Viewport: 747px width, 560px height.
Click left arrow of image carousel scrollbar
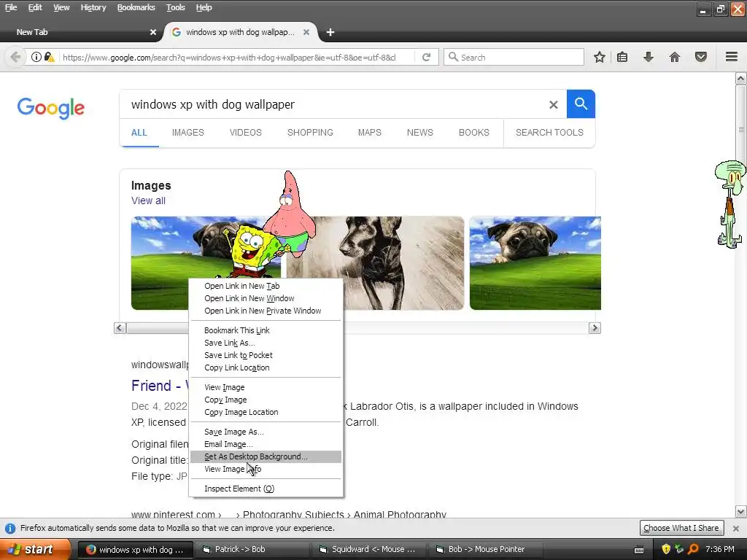[x=120, y=328]
